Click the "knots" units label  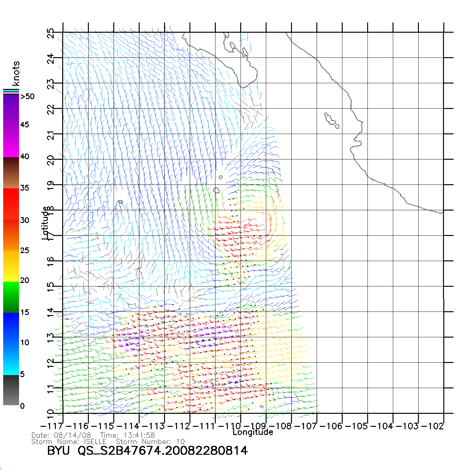[x=16, y=73]
